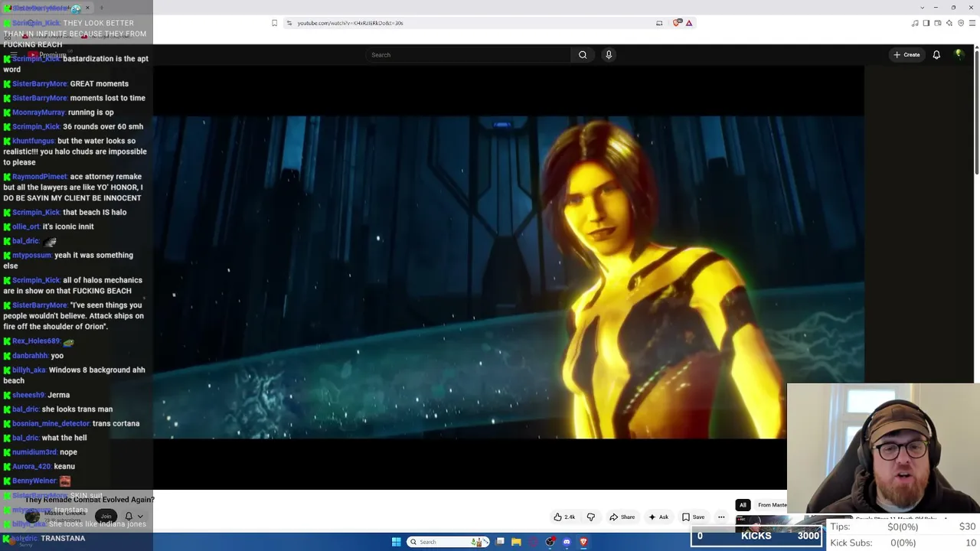Focus the YouTube search field

(469, 55)
